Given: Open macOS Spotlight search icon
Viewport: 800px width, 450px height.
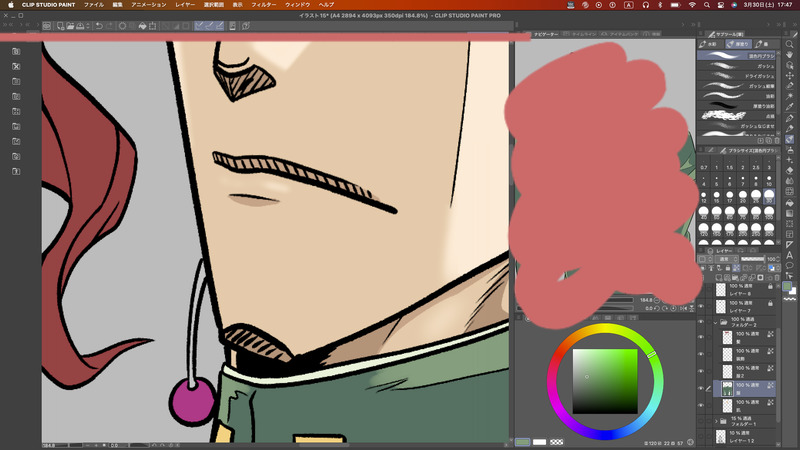Looking at the screenshot, I should tap(707, 5).
